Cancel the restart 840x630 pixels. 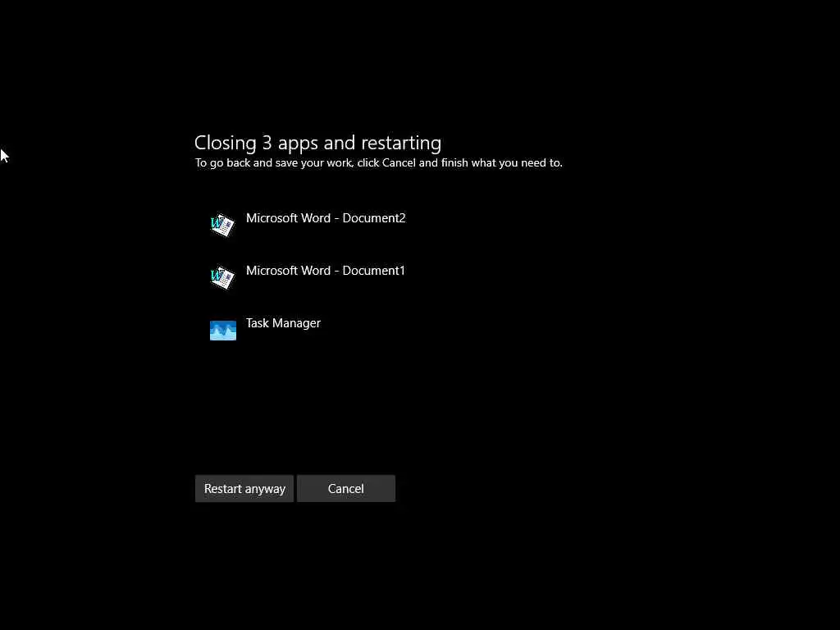(x=346, y=489)
